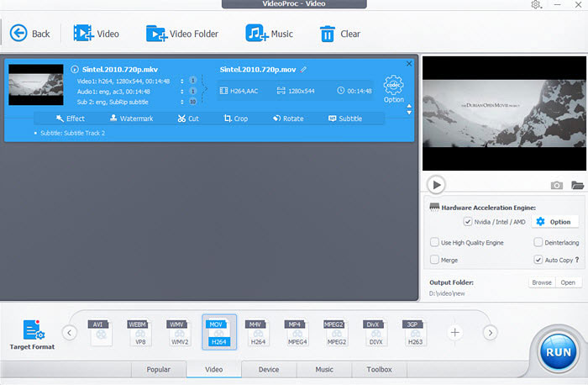Open the snapshot folder icon
This screenshot has height=385, width=588.
point(577,185)
